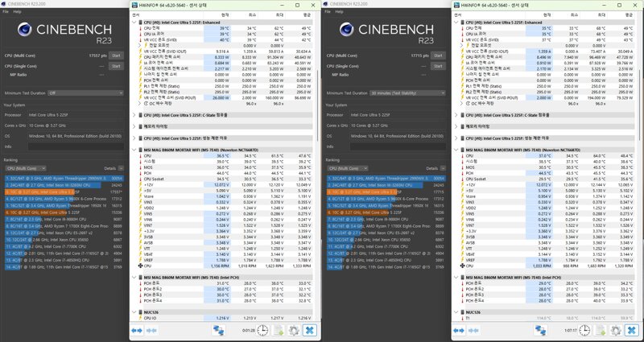
Task: Open the test duration dropdown showing 30 minutes (Test Stability)
Action: click(407, 93)
